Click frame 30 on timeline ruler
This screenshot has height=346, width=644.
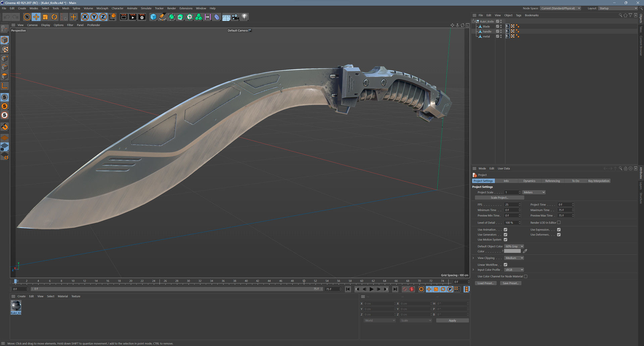point(188,281)
